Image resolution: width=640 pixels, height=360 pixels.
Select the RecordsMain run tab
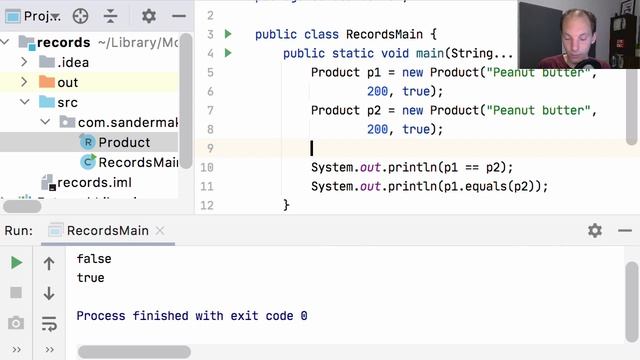(x=108, y=231)
